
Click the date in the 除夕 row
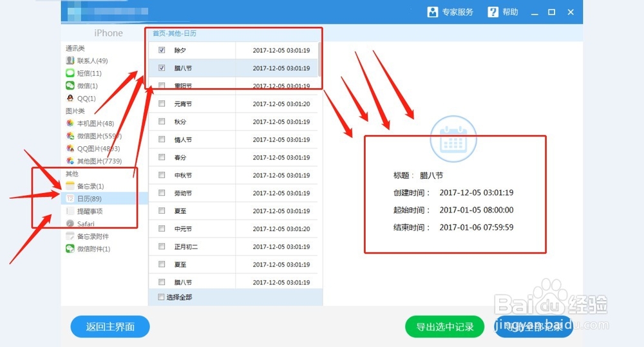(x=281, y=50)
